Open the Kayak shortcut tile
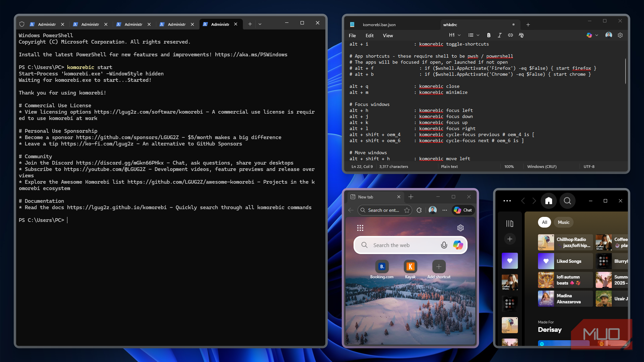This screenshot has height=362, width=644. pyautogui.click(x=410, y=269)
